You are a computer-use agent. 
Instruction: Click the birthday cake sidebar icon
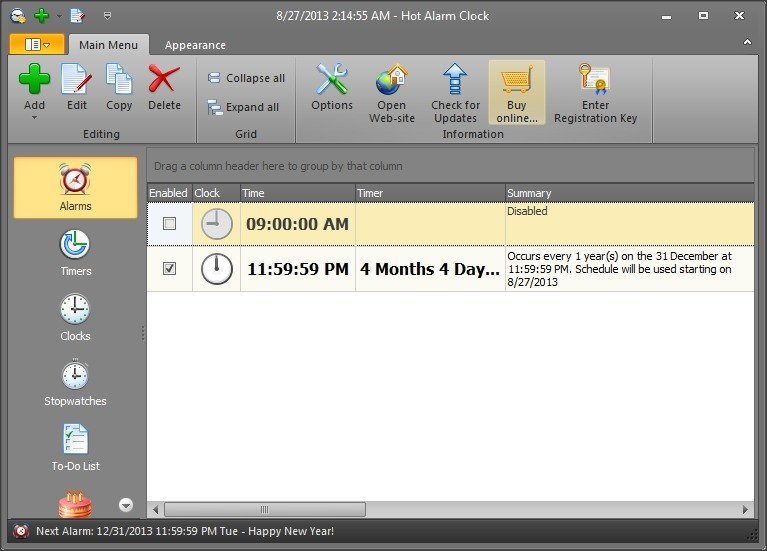75,504
